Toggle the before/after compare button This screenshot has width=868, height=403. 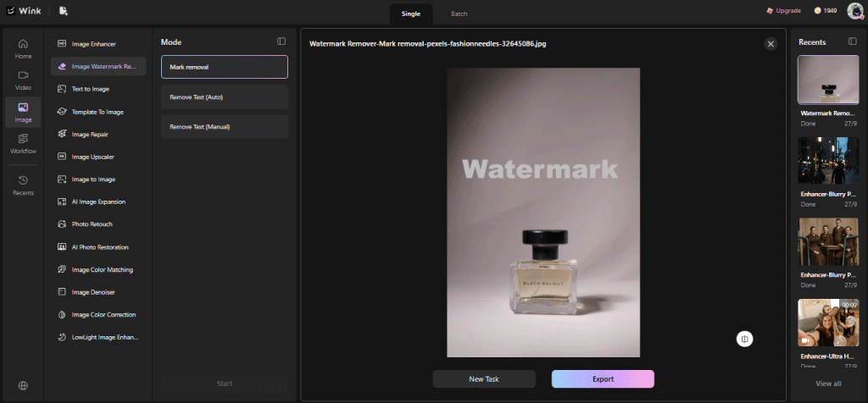[744, 339]
